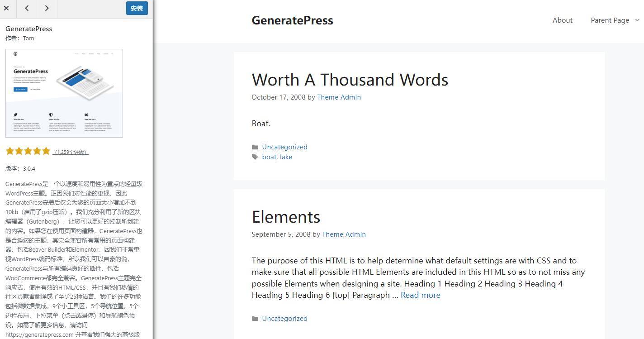Screen dimensions: 644x339
Task: Click Read more in Elements excerpt
Action: tap(420, 295)
